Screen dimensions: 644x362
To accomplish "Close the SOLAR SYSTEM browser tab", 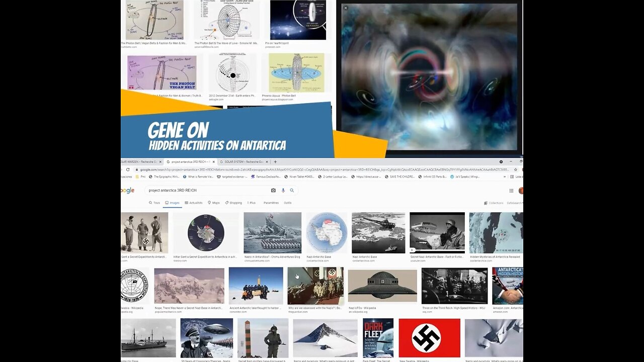I will click(x=267, y=162).
